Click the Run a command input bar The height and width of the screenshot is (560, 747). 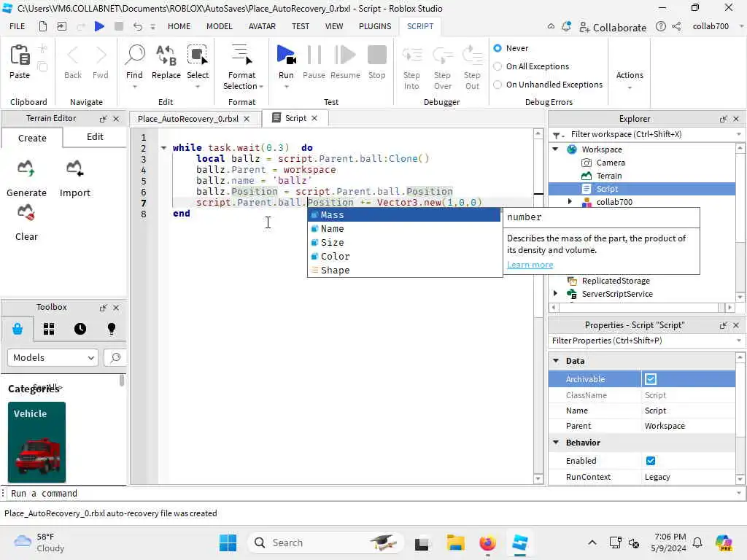(371, 494)
